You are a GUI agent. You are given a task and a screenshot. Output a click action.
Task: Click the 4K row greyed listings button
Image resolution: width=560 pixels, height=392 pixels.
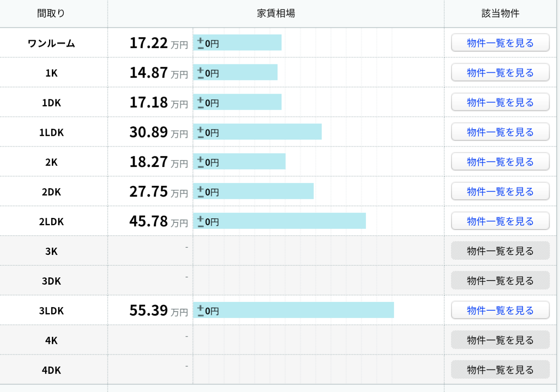click(500, 340)
